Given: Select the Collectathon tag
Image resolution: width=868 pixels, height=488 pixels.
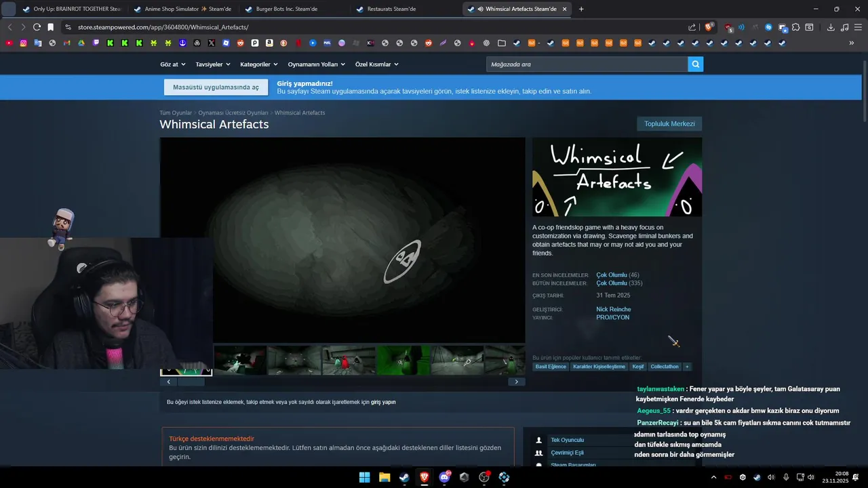Looking at the screenshot, I should [x=665, y=367].
